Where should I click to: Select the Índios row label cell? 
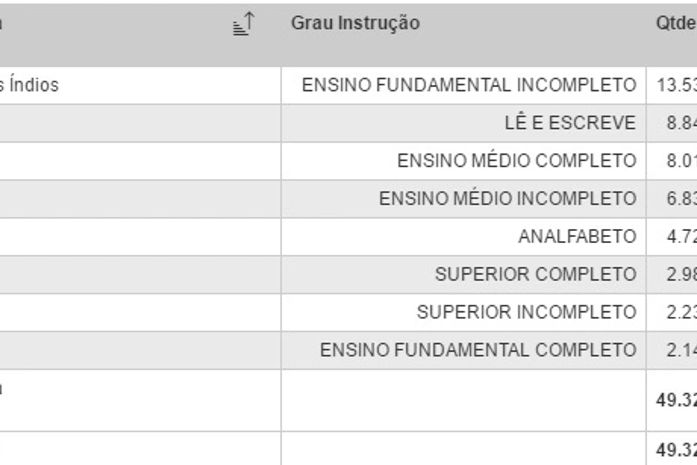click(x=30, y=86)
